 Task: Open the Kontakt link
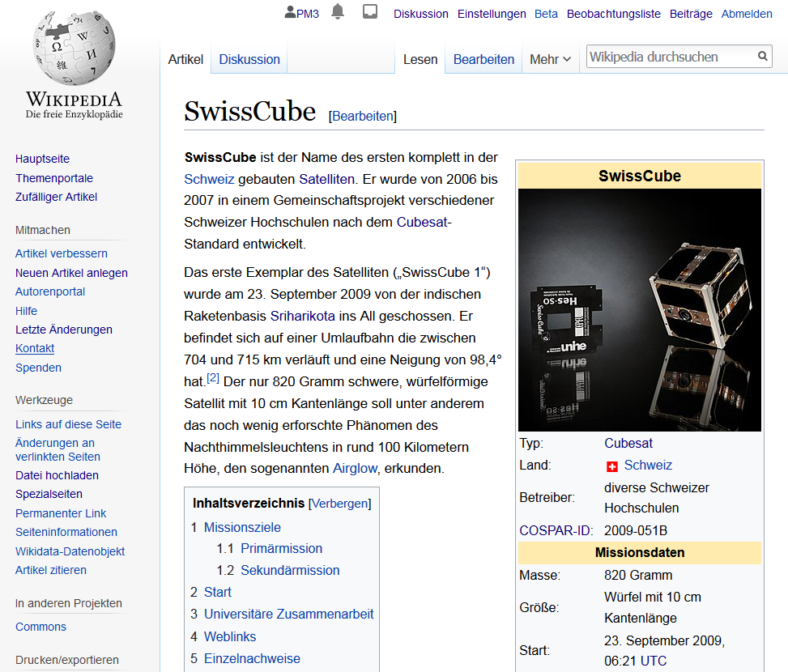pyautogui.click(x=35, y=348)
